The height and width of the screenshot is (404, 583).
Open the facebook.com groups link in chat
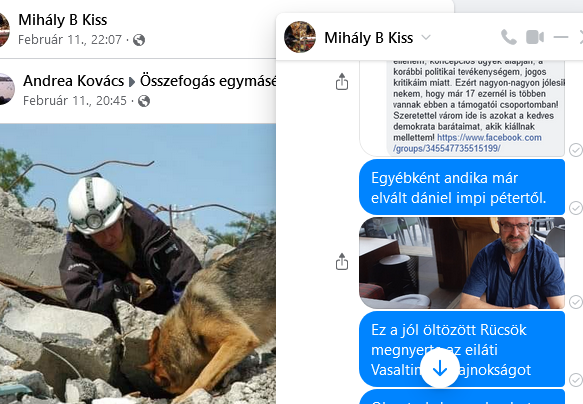pyautogui.click(x=467, y=143)
